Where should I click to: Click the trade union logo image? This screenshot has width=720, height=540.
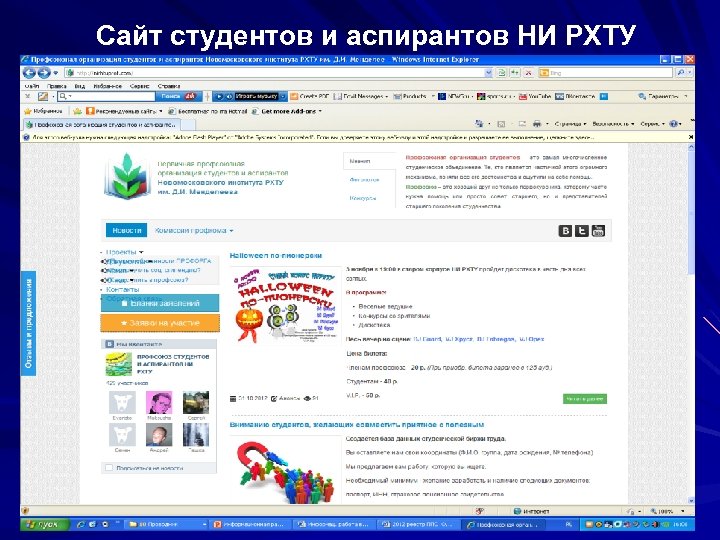tap(127, 176)
